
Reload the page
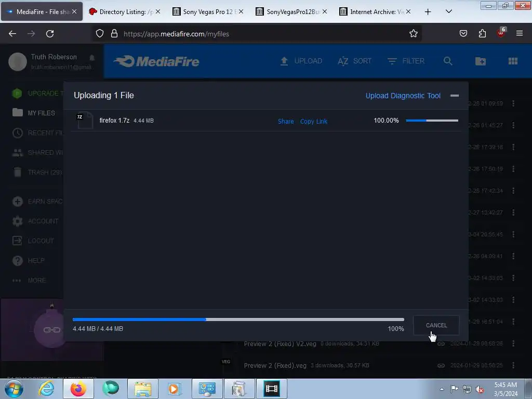(x=50, y=34)
